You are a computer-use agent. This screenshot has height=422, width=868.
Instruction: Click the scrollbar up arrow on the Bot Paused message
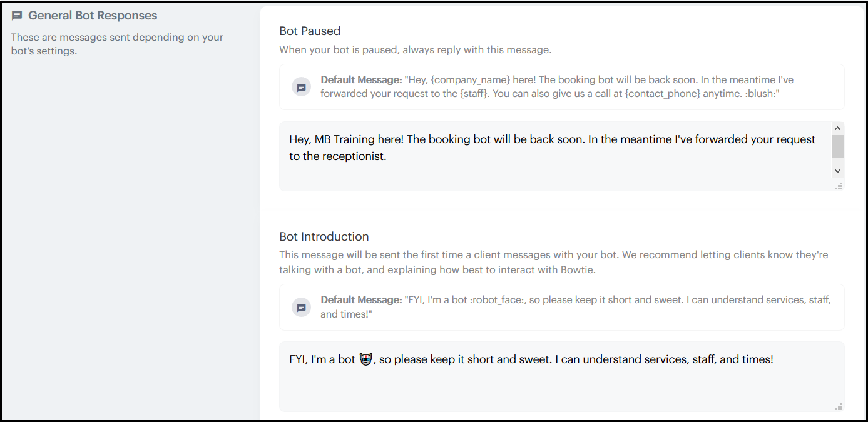(x=837, y=128)
